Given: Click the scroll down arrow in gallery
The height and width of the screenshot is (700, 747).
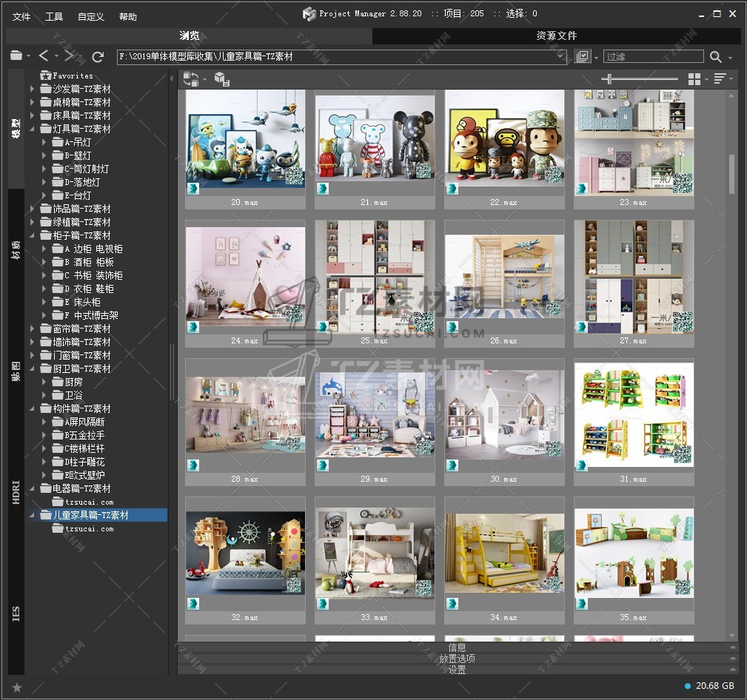Looking at the screenshot, I should (731, 636).
